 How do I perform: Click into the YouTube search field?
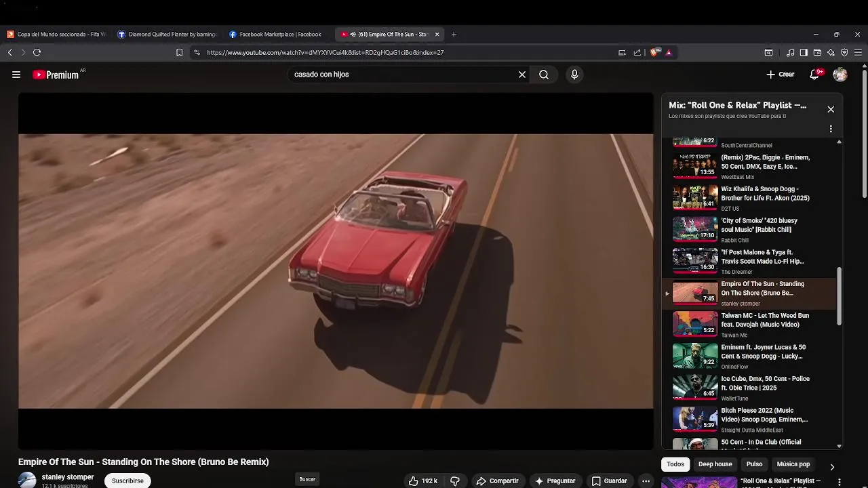point(403,75)
